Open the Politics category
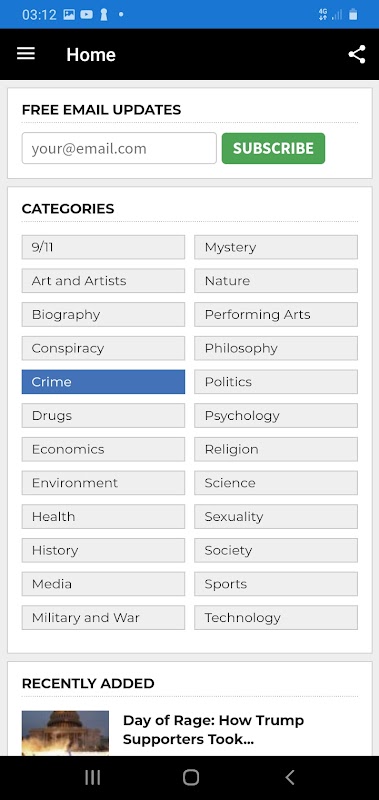 tap(275, 382)
